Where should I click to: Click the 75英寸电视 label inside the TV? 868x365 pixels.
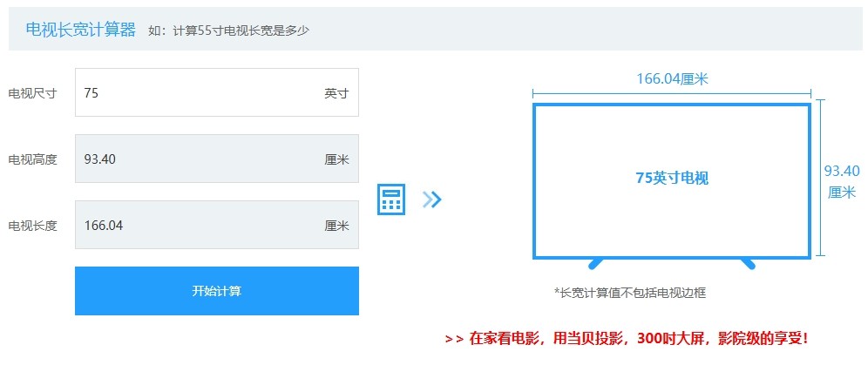coord(672,178)
